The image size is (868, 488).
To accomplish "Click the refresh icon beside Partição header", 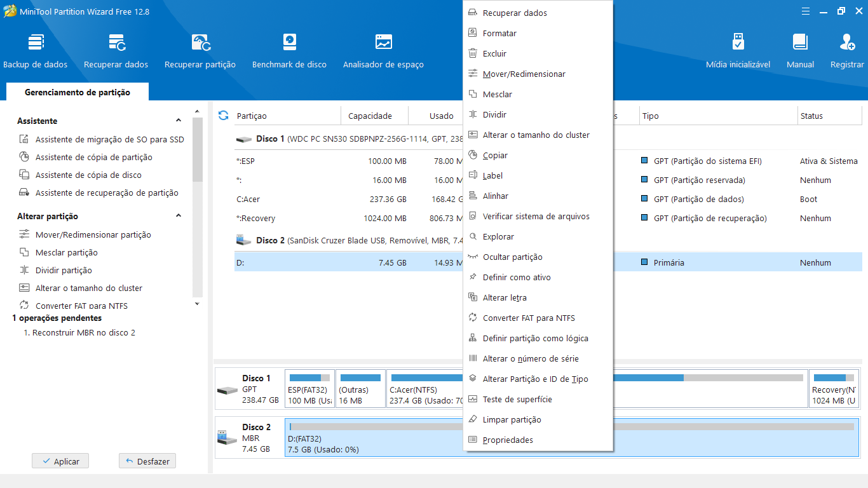I will click(x=223, y=116).
